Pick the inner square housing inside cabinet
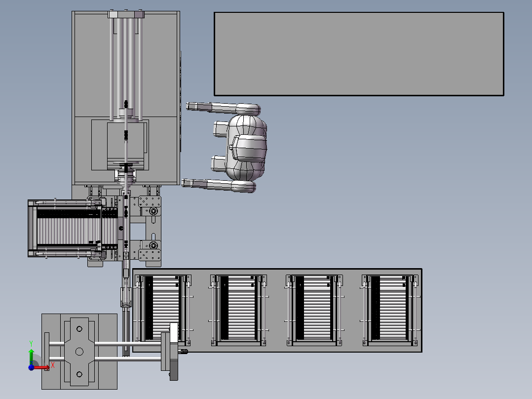The height and width of the screenshot is (399, 532). [120, 145]
